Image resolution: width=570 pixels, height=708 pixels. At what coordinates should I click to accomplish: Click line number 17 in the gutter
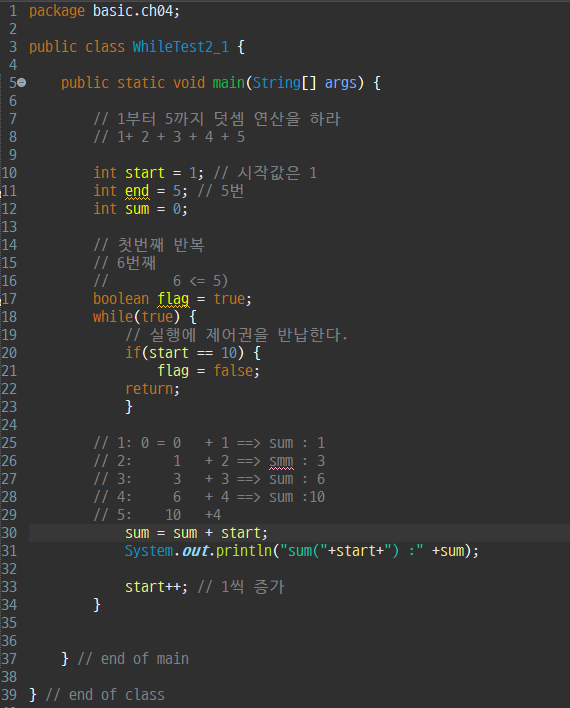pos(9,299)
